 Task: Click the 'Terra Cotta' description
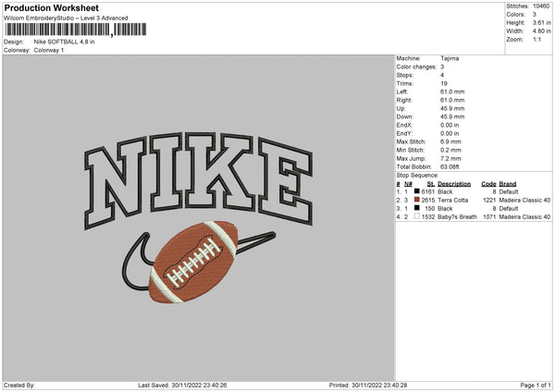452,201
